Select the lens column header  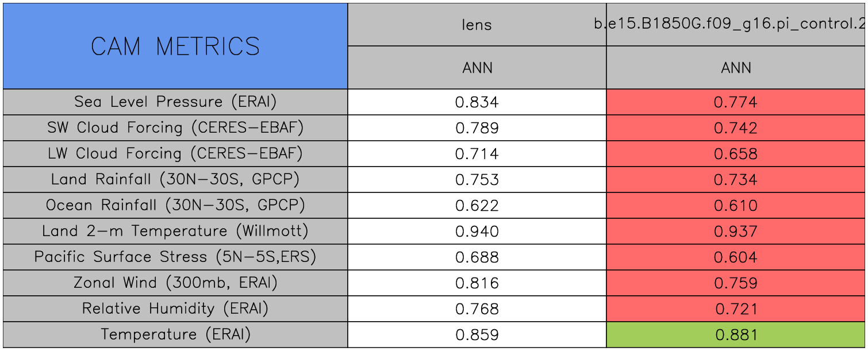(477, 25)
